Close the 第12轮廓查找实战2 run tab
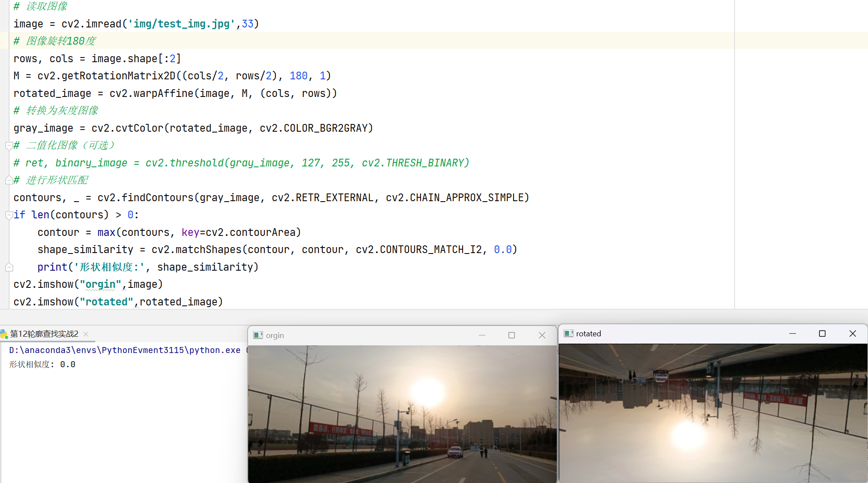 (x=86, y=334)
